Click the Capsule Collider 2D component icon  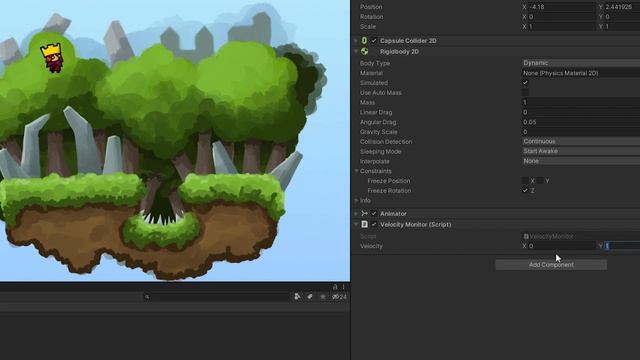coord(364,40)
